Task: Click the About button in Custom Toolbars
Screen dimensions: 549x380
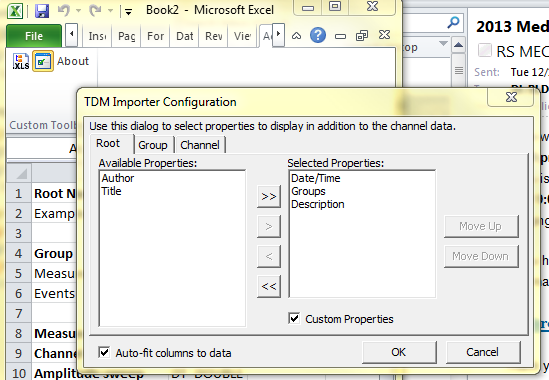Action: click(x=73, y=61)
